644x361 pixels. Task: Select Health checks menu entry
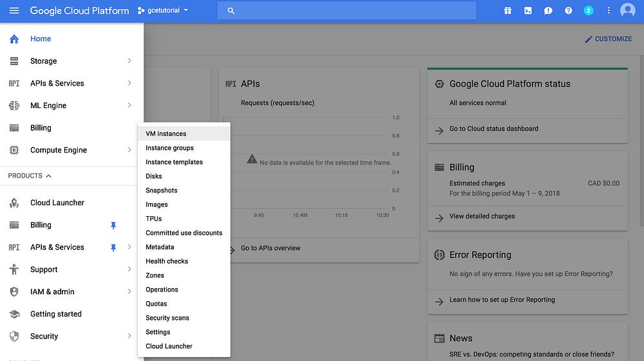pos(184,261)
